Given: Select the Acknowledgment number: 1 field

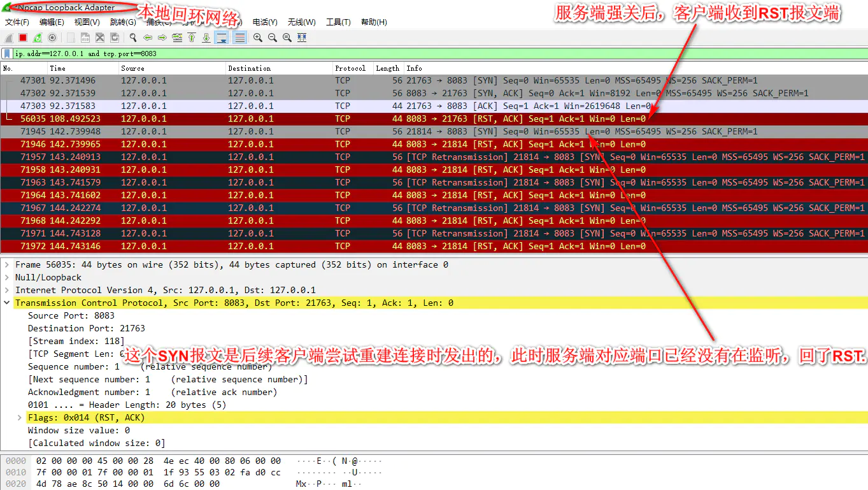Looking at the screenshot, I should (152, 392).
